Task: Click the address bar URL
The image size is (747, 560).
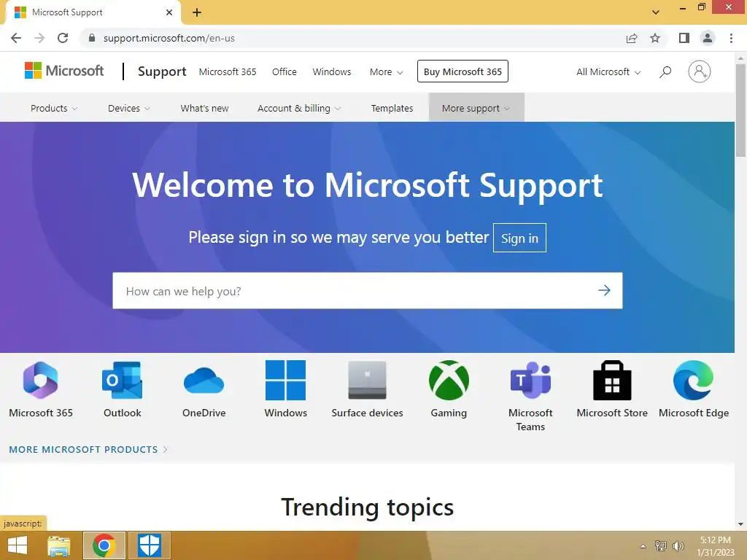Action: pyautogui.click(x=169, y=38)
